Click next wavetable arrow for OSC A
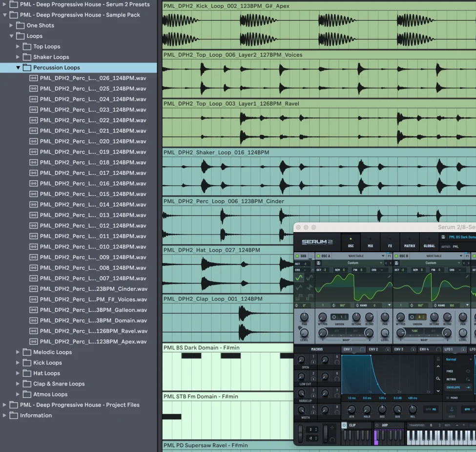Viewport: 476px width, 452px height. click(x=391, y=263)
